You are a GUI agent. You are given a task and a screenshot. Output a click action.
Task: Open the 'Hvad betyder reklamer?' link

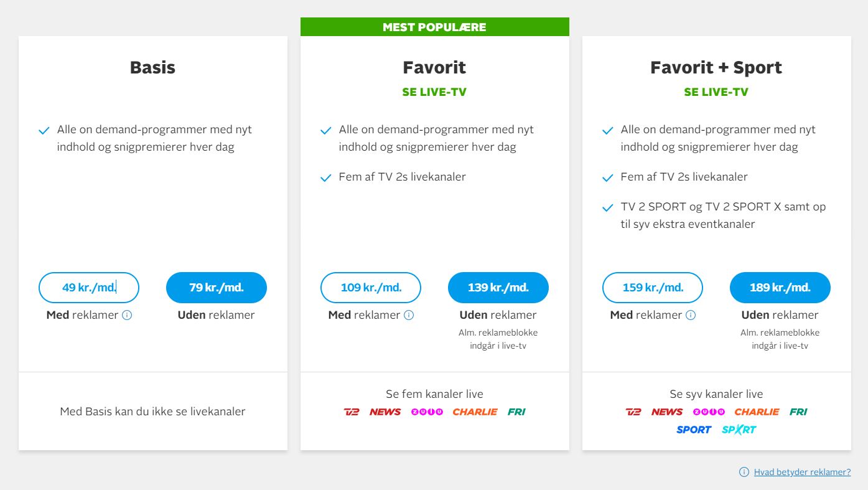pyautogui.click(x=802, y=472)
